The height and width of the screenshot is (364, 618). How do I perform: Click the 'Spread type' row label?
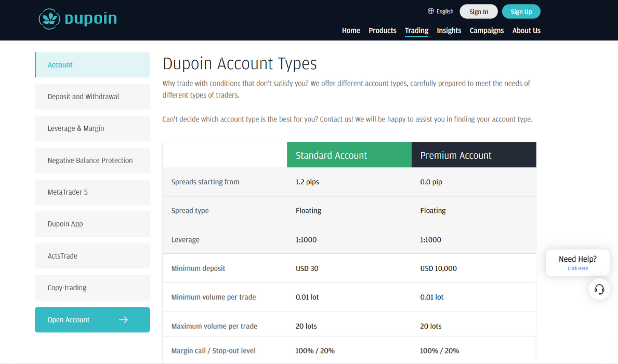pyautogui.click(x=190, y=211)
